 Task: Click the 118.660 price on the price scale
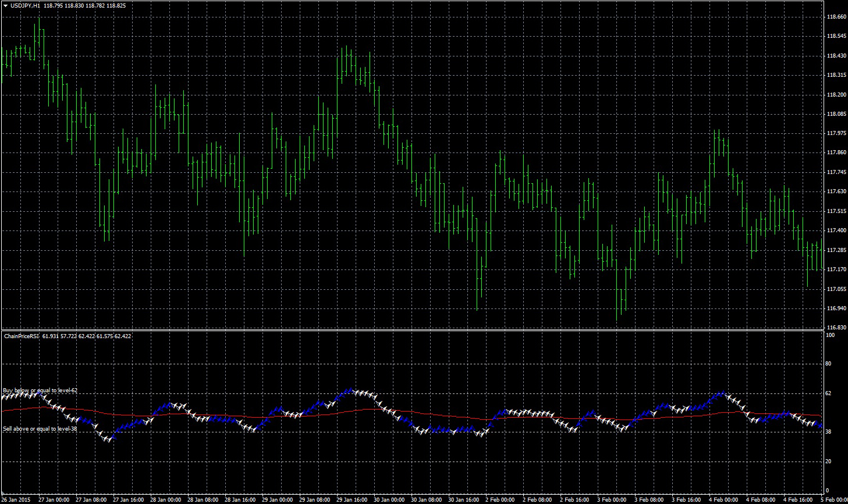pos(836,17)
